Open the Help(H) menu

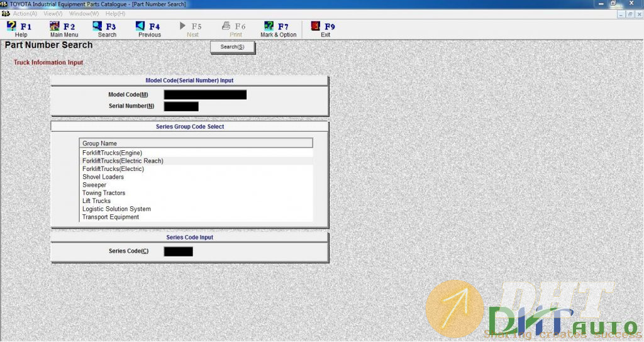116,14
